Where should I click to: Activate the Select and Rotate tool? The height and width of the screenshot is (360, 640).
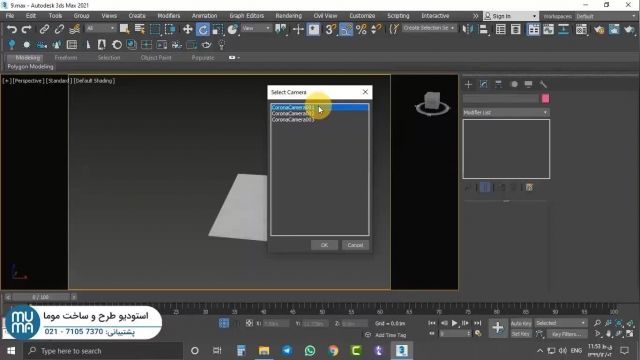coord(202,29)
